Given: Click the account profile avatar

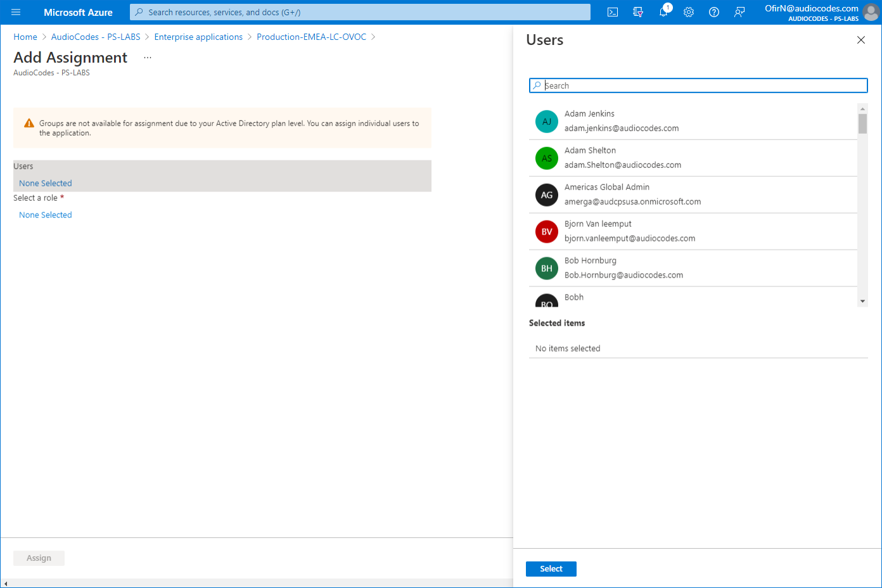Looking at the screenshot, I should tap(871, 12).
